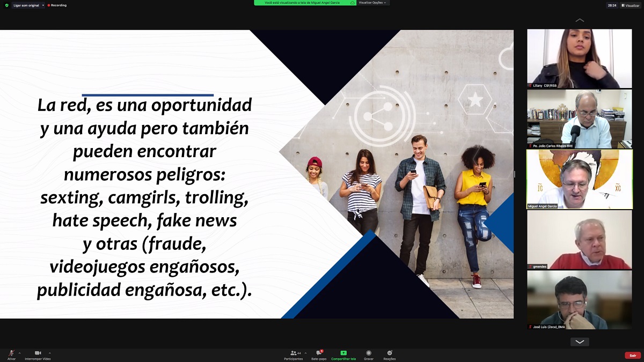Expand video options arrow beside Interromper Vídeo

pos(50,353)
